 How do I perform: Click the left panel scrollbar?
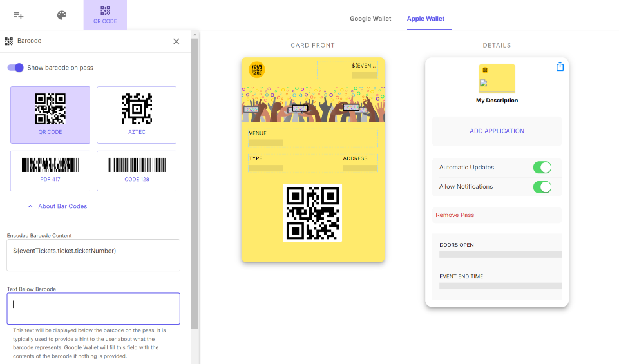(195, 184)
